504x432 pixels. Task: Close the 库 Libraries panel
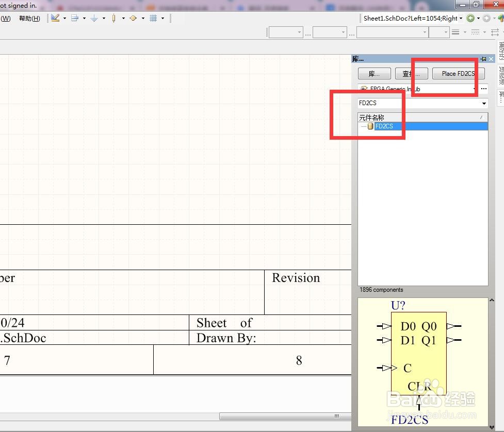coord(491,59)
